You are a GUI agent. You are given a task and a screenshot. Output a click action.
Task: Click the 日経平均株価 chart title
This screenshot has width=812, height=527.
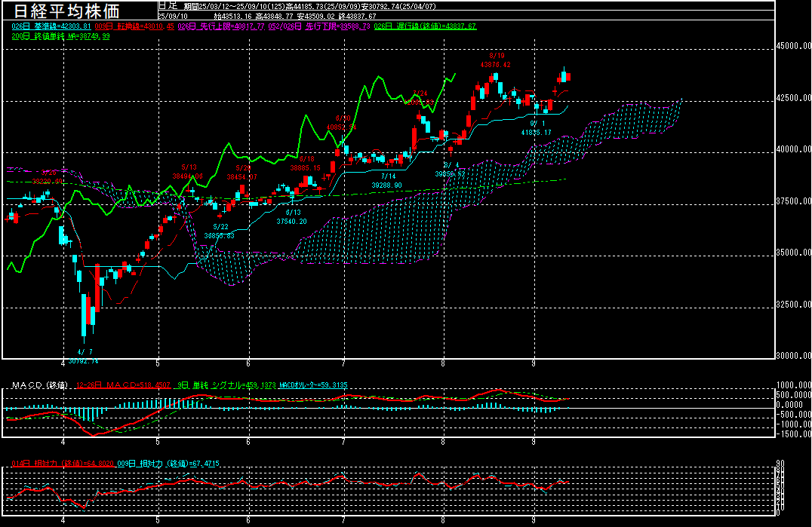[66, 11]
